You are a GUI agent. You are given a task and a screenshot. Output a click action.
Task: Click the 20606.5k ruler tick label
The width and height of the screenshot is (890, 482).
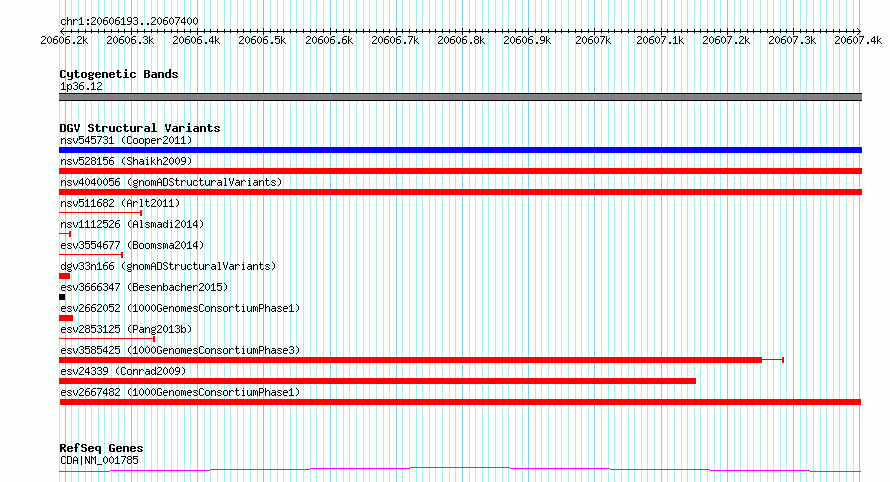[262, 40]
